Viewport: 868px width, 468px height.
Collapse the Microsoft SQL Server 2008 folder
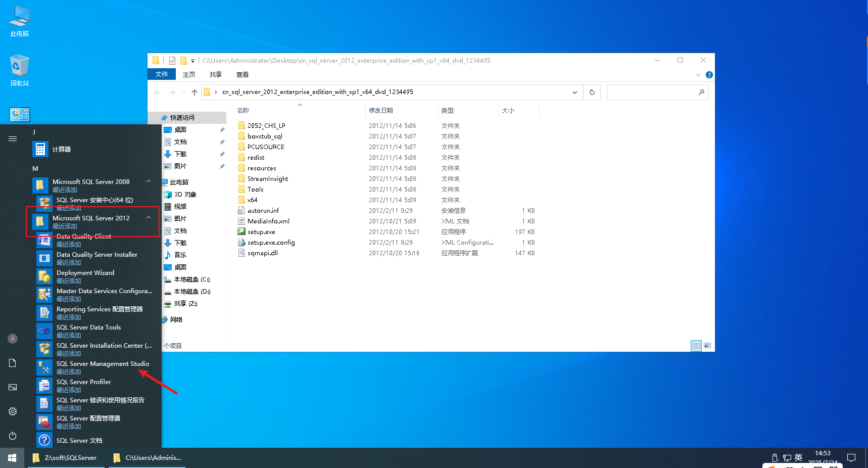149,181
